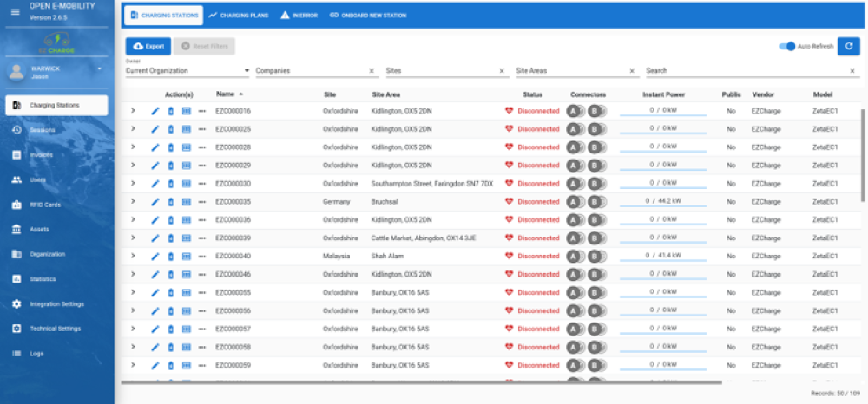Click the edit pencil icon for EZC000016
Image resolution: width=868 pixels, height=404 pixels.
pos(155,111)
